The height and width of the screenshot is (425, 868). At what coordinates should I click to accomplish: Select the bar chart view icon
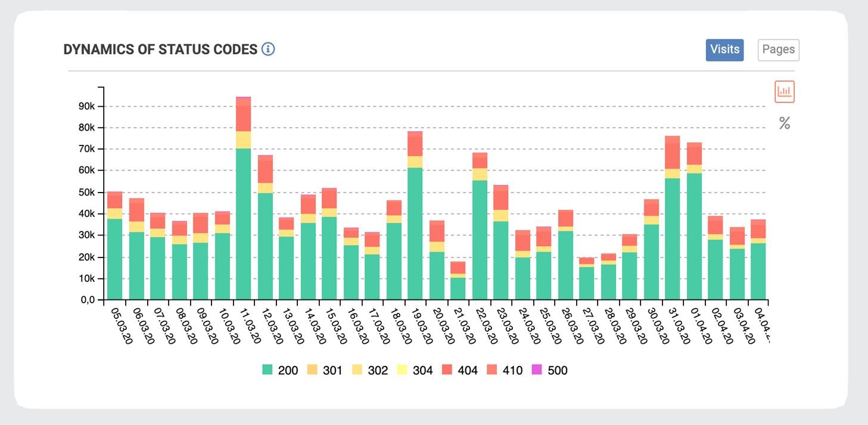click(x=785, y=92)
